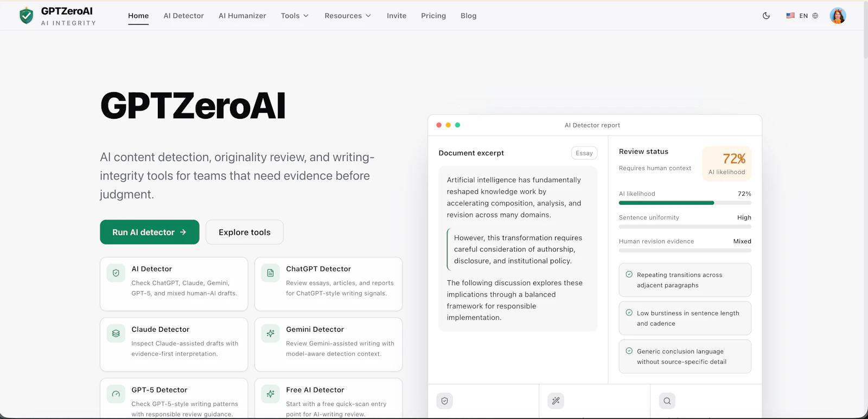Click the 'Review status' heading
The height and width of the screenshot is (419, 868).
point(643,152)
